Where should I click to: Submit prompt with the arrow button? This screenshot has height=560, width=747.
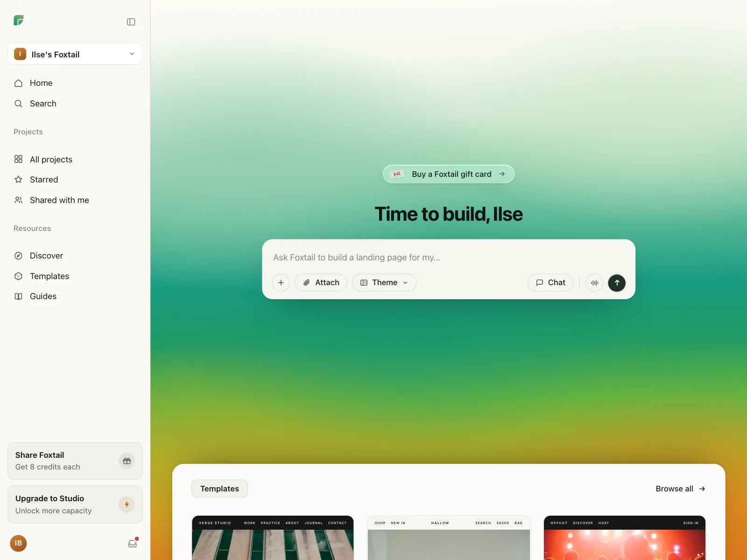617,283
